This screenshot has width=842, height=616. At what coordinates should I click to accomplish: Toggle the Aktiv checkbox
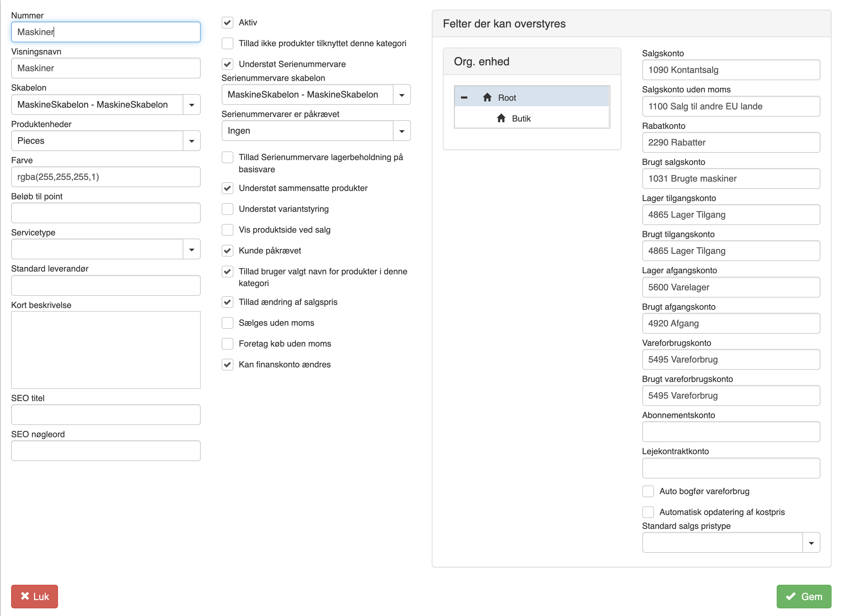(228, 22)
